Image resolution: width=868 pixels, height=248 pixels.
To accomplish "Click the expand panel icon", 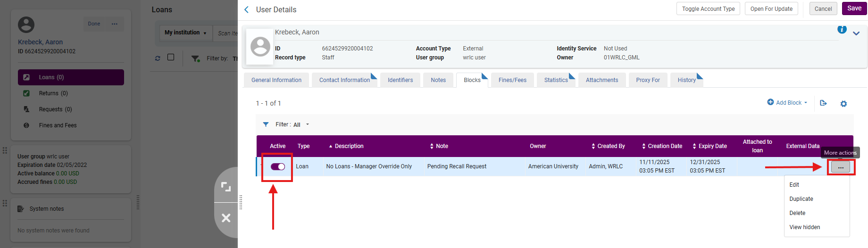I will (226, 187).
